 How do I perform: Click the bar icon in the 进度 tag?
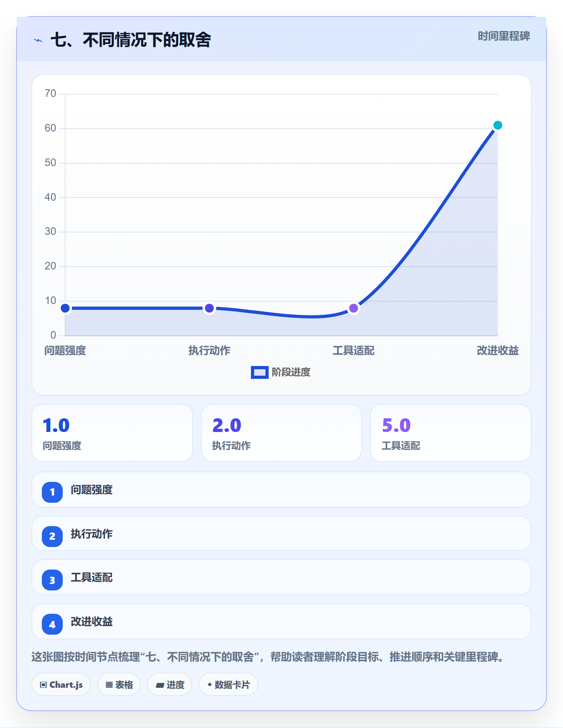(160, 685)
